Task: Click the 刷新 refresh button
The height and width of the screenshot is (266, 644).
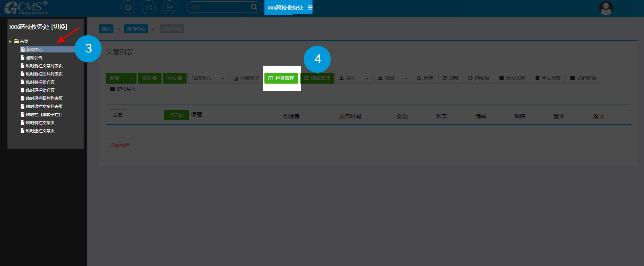Action: (450, 78)
